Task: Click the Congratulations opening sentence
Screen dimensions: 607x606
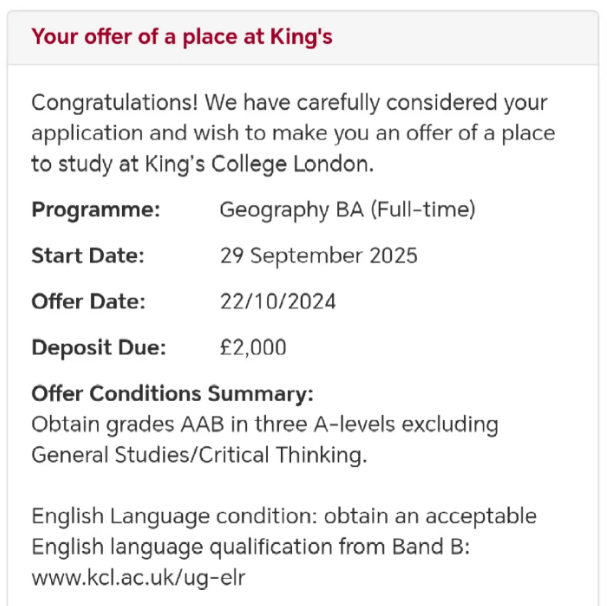Action: [289, 103]
